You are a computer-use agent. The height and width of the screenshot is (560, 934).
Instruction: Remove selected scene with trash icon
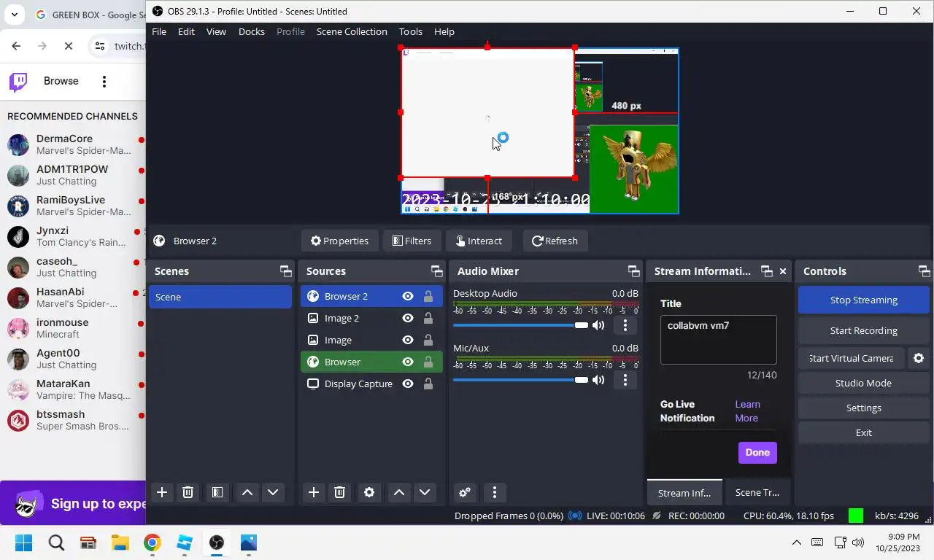click(x=188, y=492)
